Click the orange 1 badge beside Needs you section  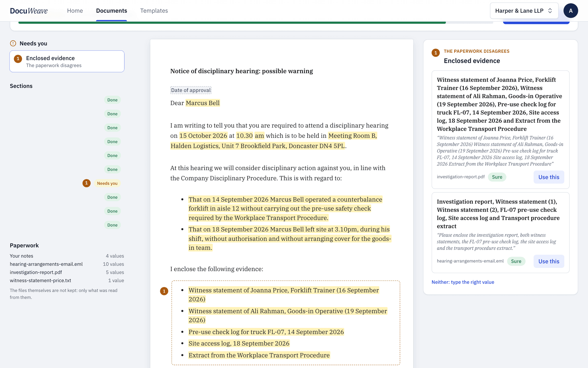coord(86,183)
